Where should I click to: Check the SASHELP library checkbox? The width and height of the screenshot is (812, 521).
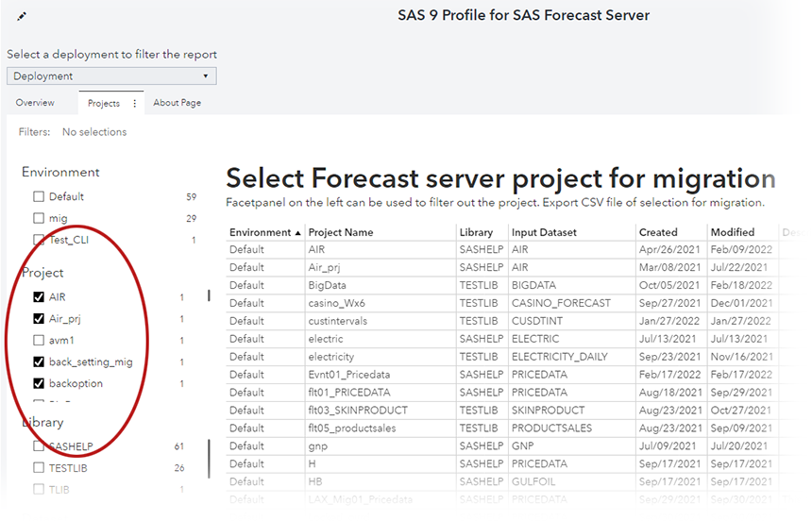[x=39, y=445]
